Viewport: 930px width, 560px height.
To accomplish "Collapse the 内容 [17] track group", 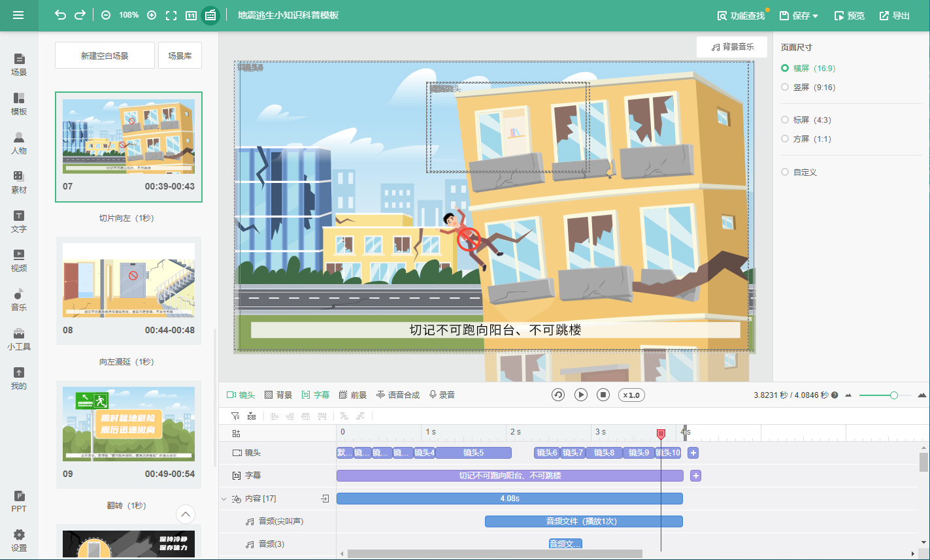I will point(224,499).
